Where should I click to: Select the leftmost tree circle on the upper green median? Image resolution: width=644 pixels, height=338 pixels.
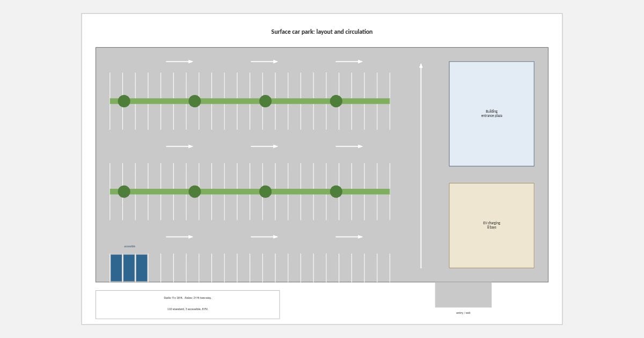point(124,101)
